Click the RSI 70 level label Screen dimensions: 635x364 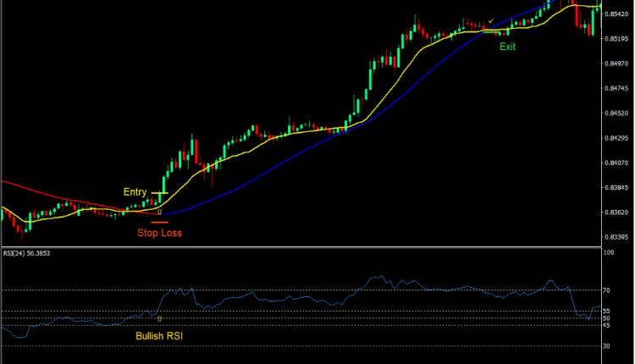[607, 290]
